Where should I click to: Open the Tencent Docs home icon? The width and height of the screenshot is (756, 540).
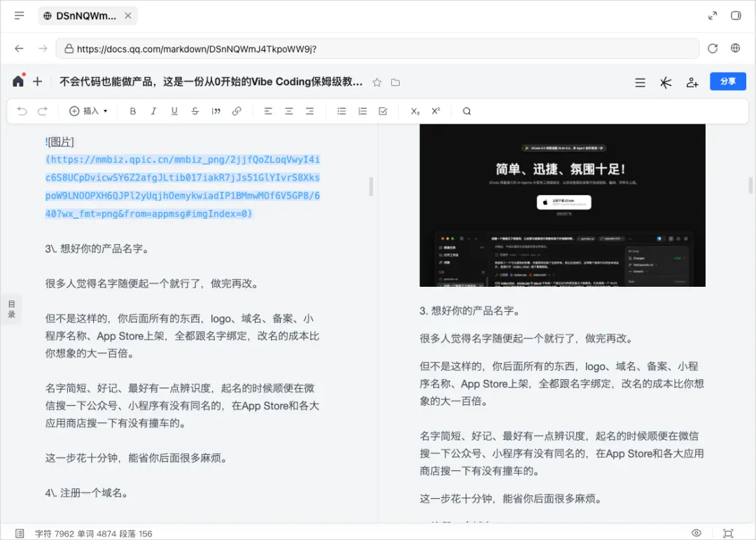tap(18, 81)
